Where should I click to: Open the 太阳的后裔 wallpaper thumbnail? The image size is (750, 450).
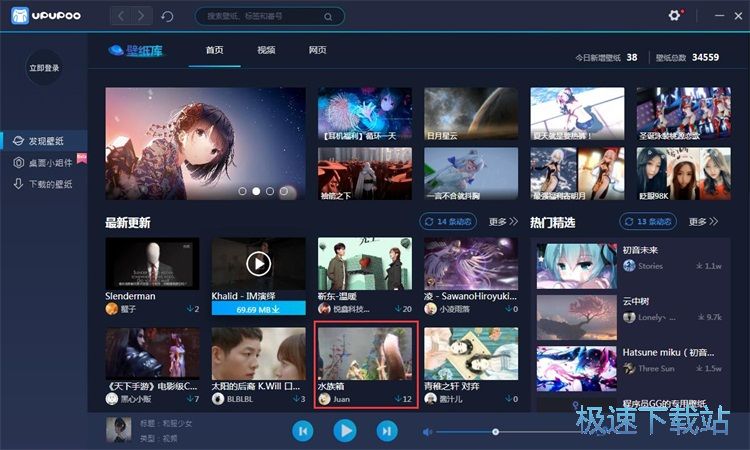click(x=258, y=353)
